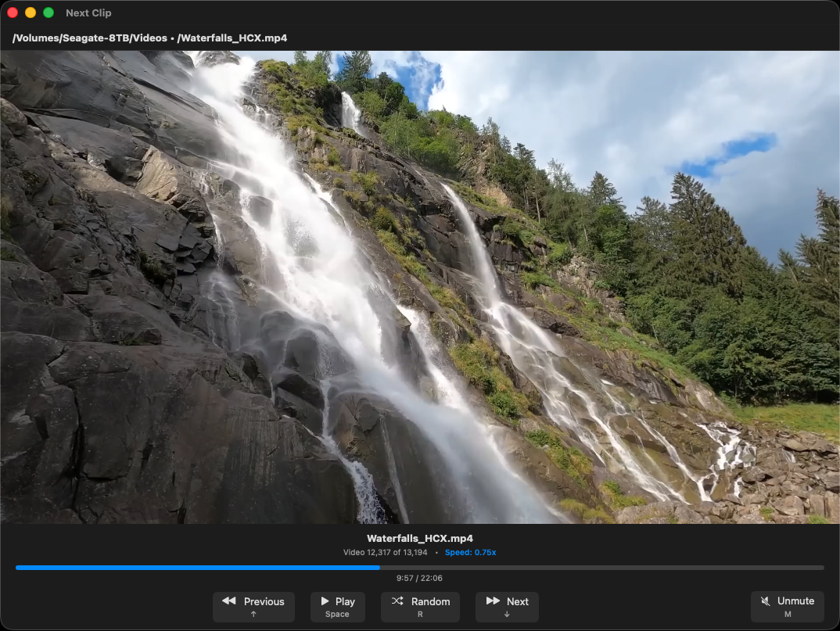Seek by clicking unplayed gray progress track
The height and width of the screenshot is (631, 840).
click(x=602, y=568)
